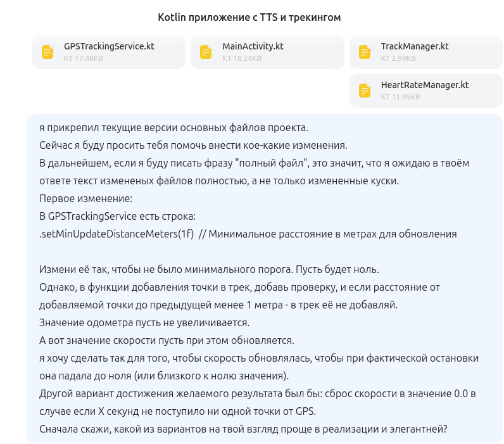504x444 pixels.
Task: Open the TrackManager.kt attachment by its filename
Action: pos(415,46)
